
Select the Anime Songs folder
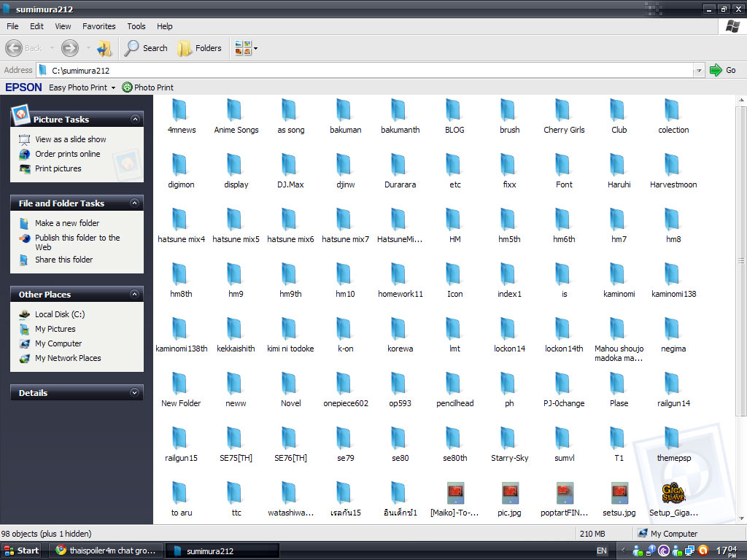(x=236, y=117)
